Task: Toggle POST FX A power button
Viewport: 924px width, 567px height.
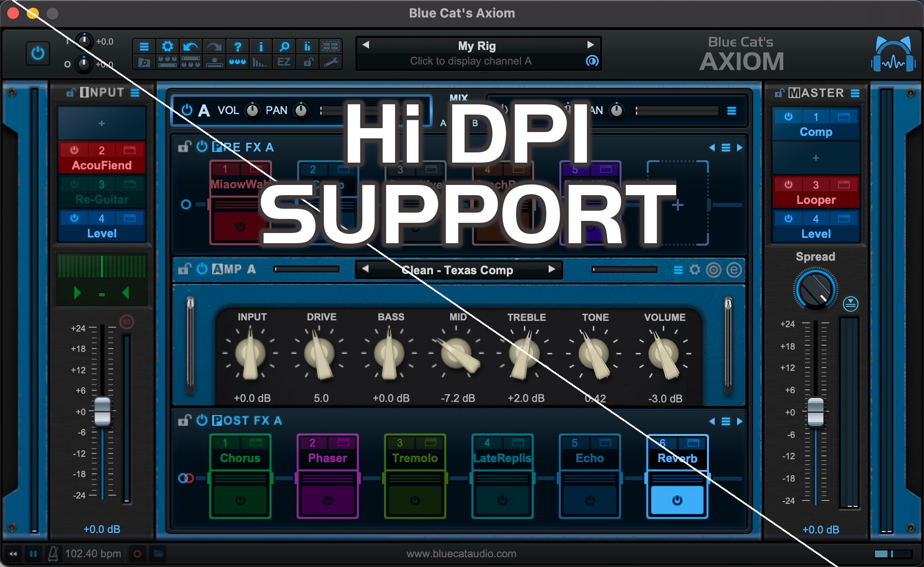Action: 202,420
